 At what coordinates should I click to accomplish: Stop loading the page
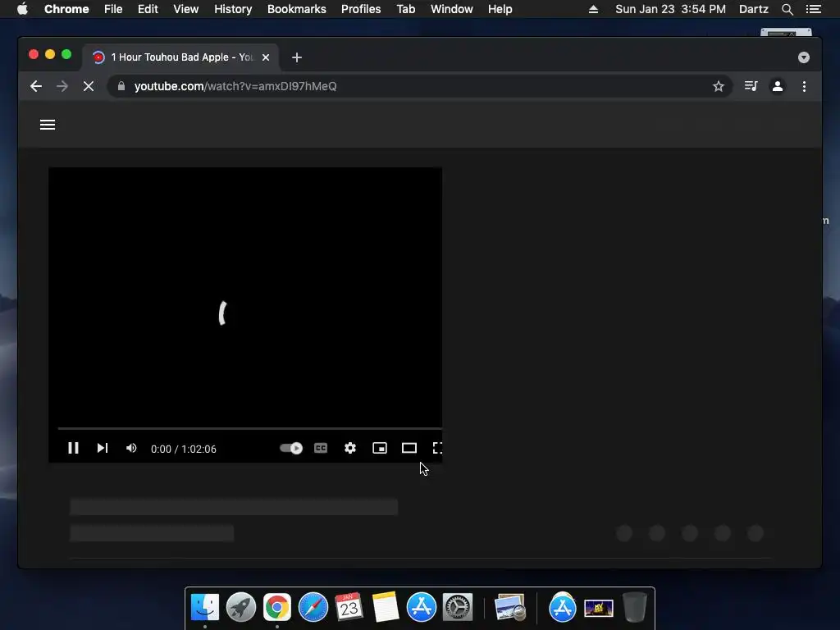pyautogui.click(x=89, y=86)
